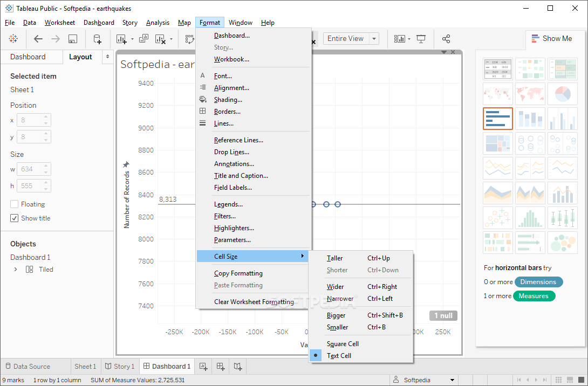The width and height of the screenshot is (588, 386).
Task: Choose Borders... from Format menu
Action: 227,112
